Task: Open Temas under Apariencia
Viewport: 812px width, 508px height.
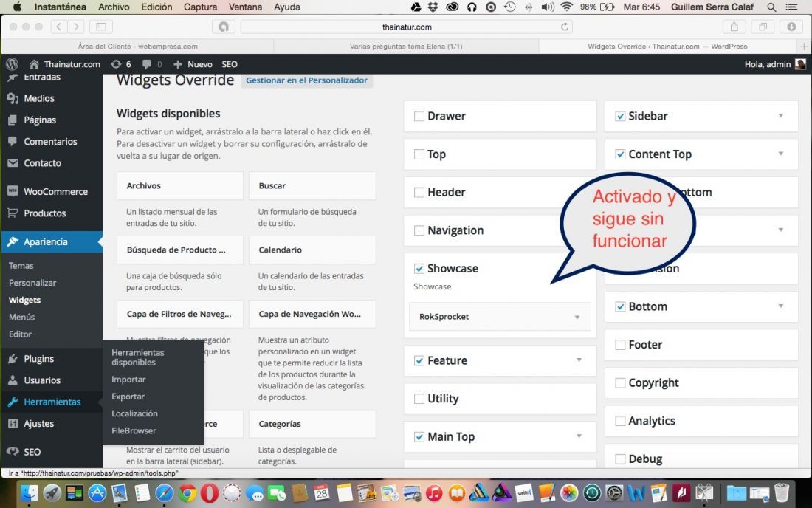Action: click(21, 266)
